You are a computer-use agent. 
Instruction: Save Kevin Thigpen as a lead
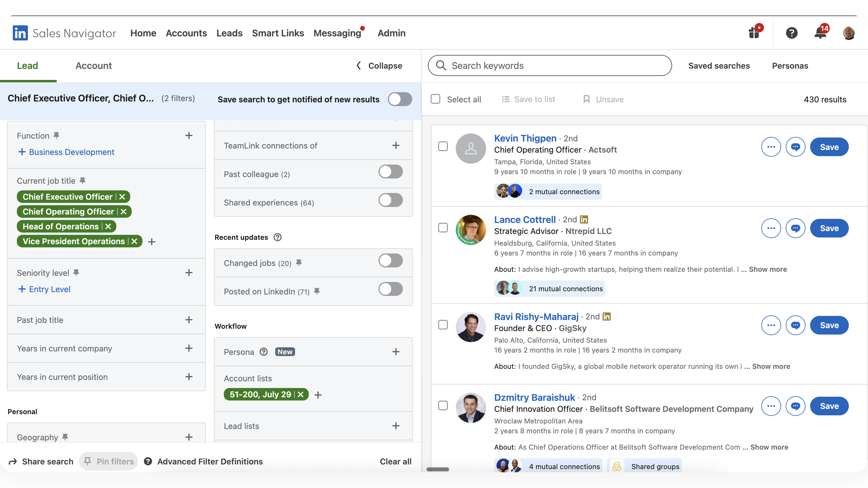(x=829, y=147)
